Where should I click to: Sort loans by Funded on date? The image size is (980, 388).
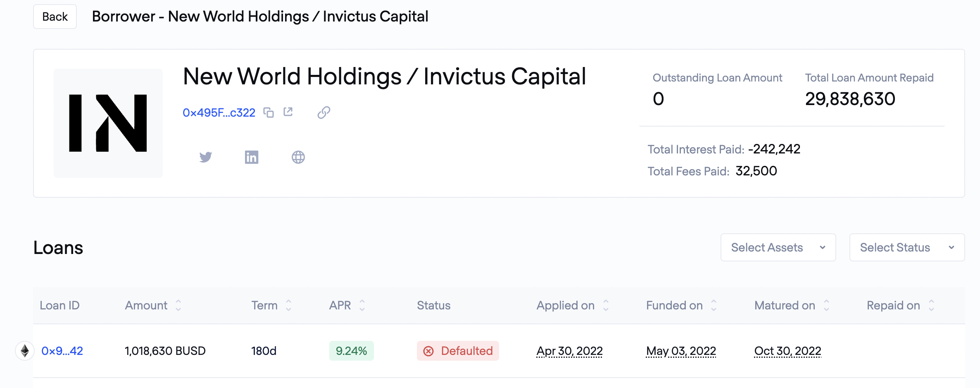(x=714, y=305)
